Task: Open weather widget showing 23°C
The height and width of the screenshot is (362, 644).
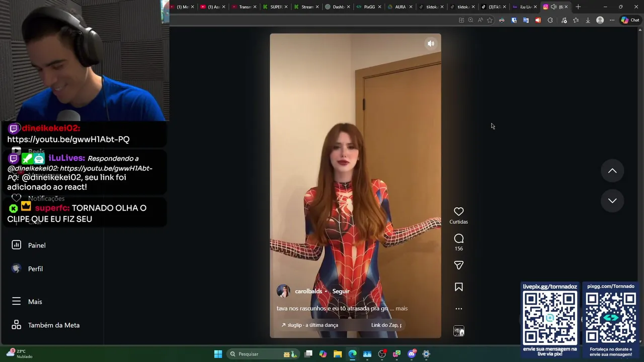Action: (19, 353)
